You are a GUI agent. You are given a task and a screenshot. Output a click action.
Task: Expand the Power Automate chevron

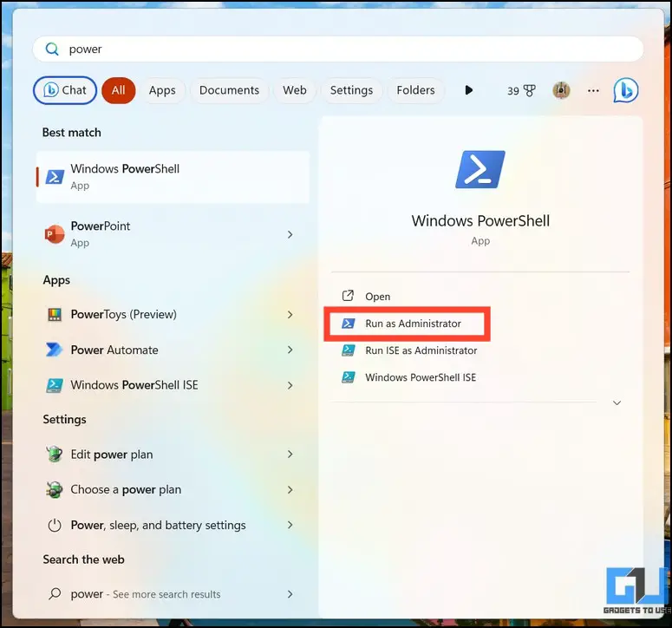[290, 350]
